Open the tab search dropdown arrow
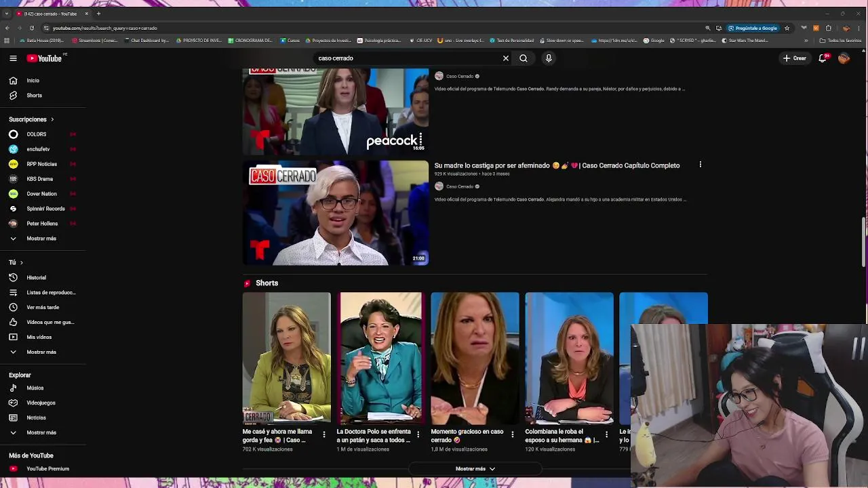This screenshot has width=868, height=488. 7,14
